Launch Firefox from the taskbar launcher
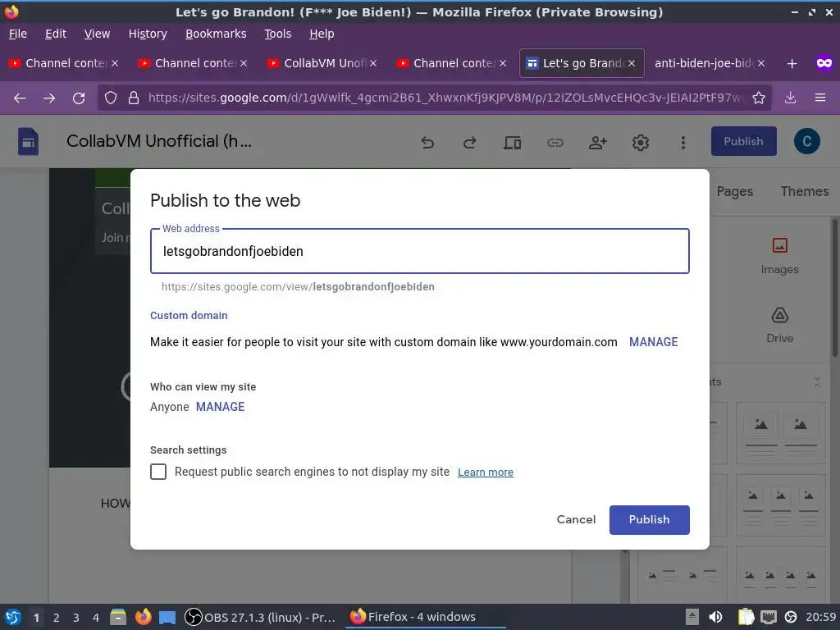The image size is (840, 630). click(143, 617)
